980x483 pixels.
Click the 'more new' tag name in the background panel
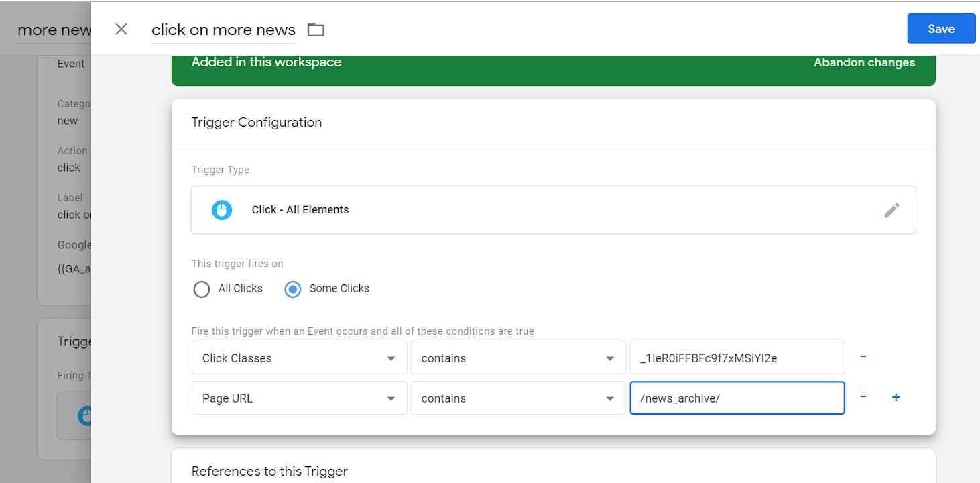tap(54, 30)
